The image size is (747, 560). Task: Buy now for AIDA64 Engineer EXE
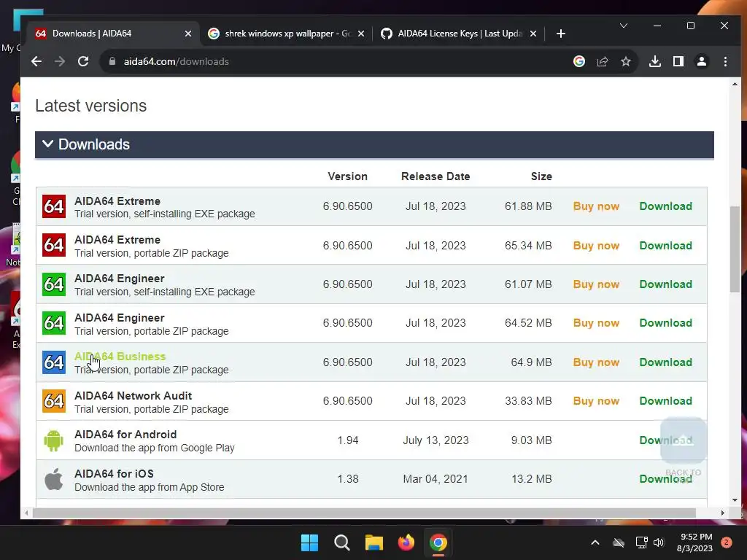596,284
